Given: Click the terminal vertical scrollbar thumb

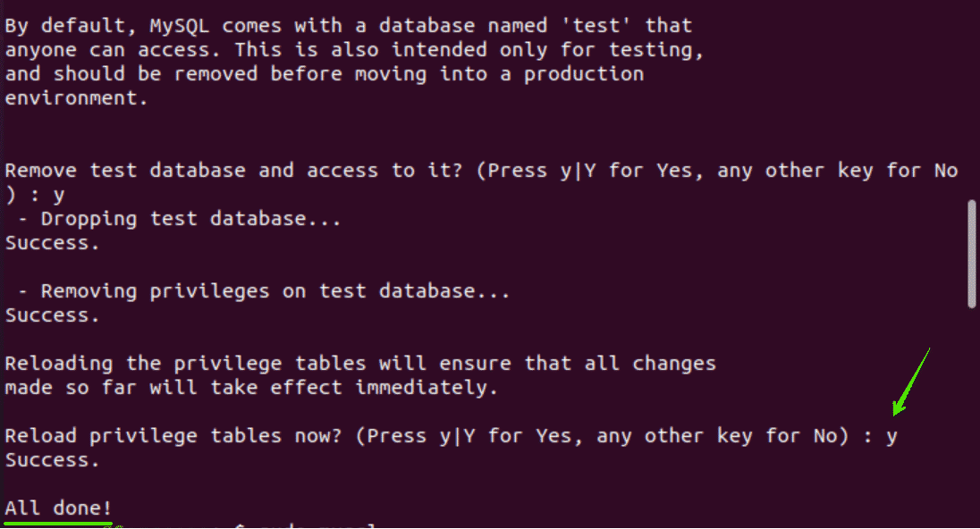Looking at the screenshot, I should click(972, 255).
